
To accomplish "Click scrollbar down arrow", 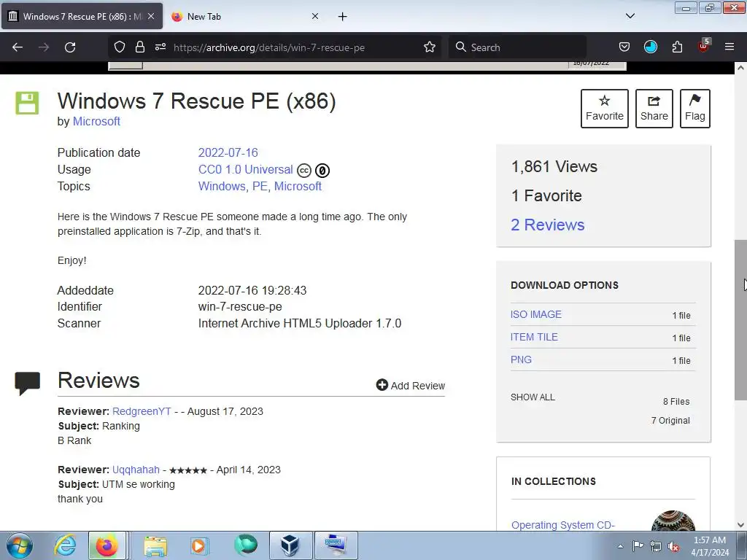I will 740,525.
